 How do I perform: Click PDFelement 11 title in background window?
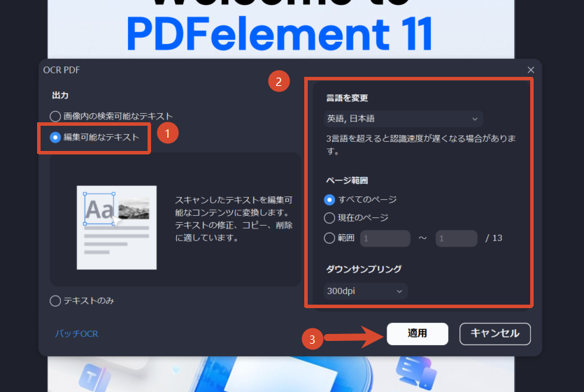point(280,33)
